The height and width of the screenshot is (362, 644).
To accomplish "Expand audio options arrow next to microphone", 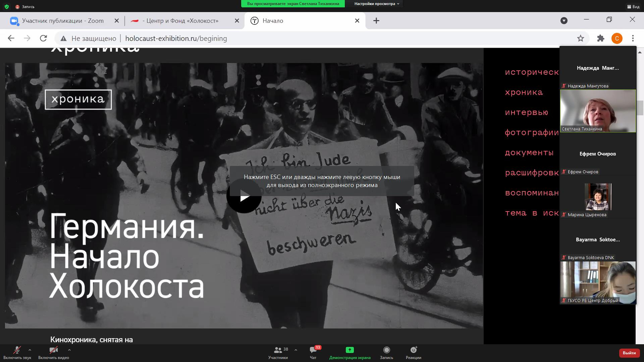I will click(x=30, y=350).
